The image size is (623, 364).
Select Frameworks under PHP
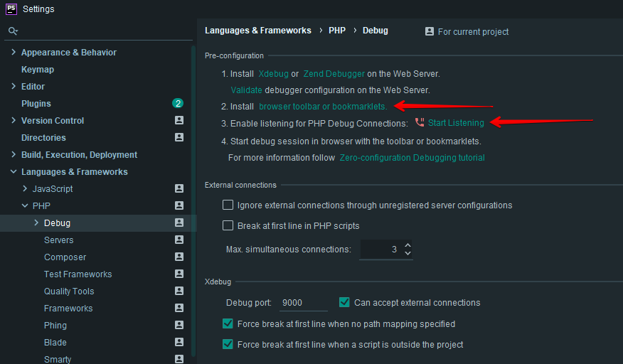tap(68, 309)
